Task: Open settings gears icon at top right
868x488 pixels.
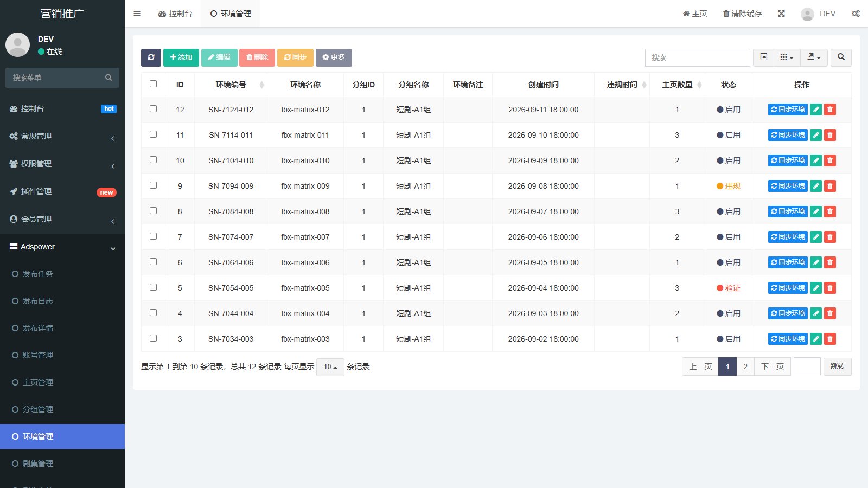Action: click(x=856, y=14)
